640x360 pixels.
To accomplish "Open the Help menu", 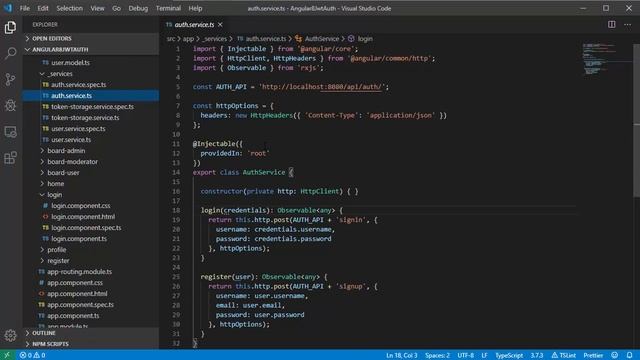I will coord(195,8).
